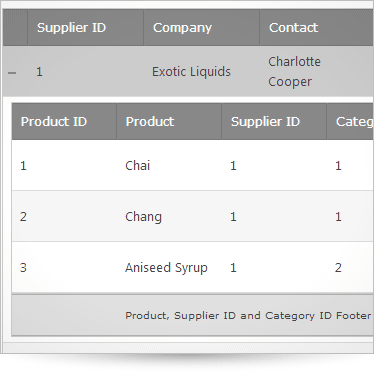375x372 pixels.
Task: Sort by outer Supplier ID column header
Action: tap(86, 28)
